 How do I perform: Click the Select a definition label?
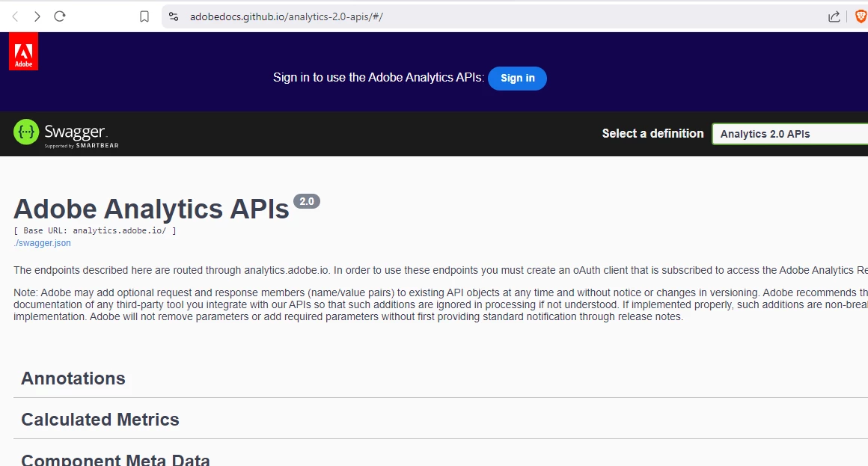pos(652,133)
